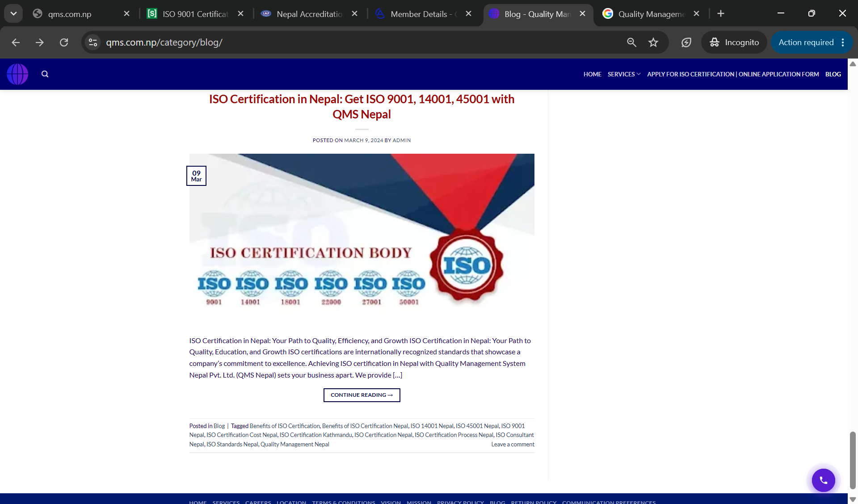This screenshot has width=858, height=504.
Task: Switch to the Nepal Accreditation tab
Action: coord(309,14)
